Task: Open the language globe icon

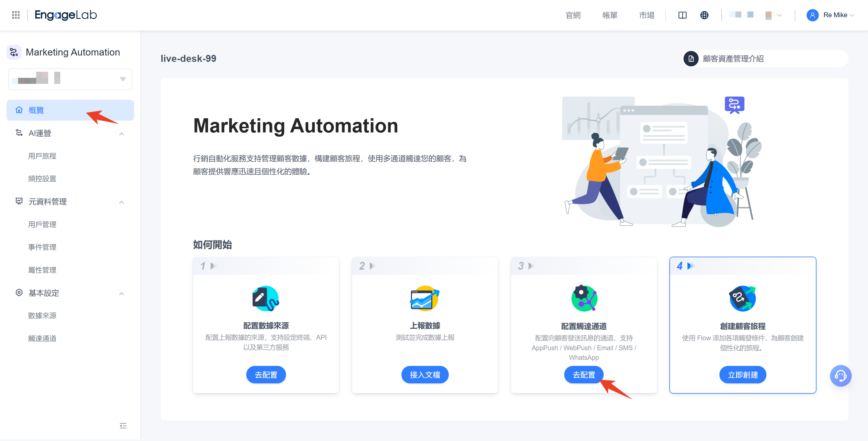Action: (704, 15)
